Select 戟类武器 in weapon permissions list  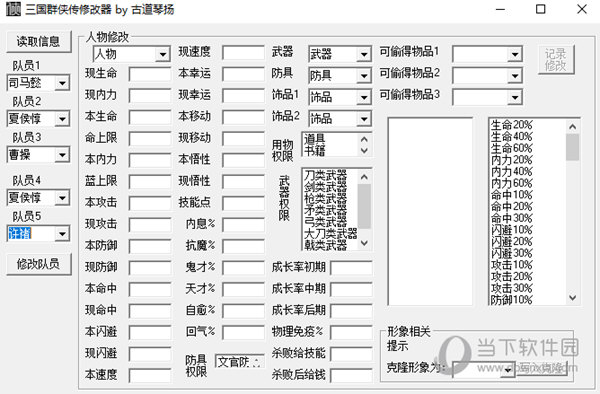tap(326, 245)
